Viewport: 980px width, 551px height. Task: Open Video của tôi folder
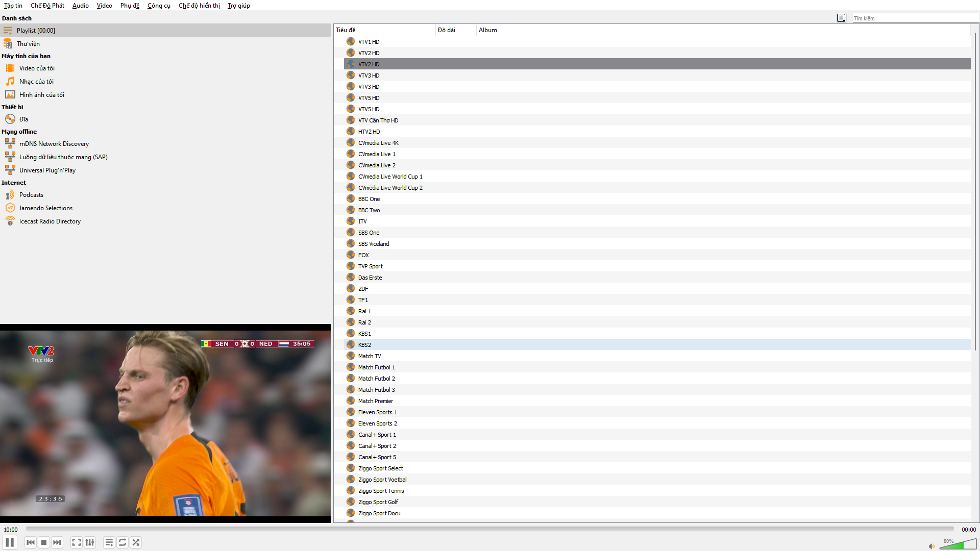165,68
